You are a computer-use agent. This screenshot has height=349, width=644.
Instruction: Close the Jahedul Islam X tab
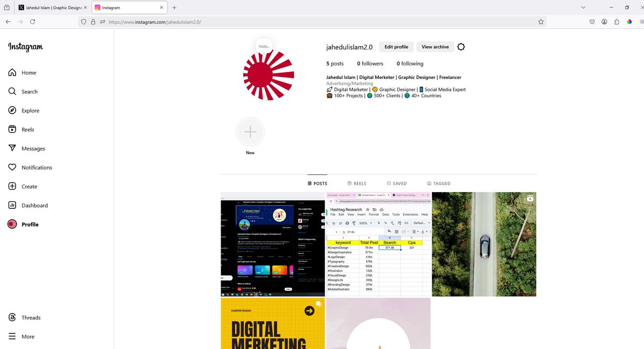click(x=85, y=8)
